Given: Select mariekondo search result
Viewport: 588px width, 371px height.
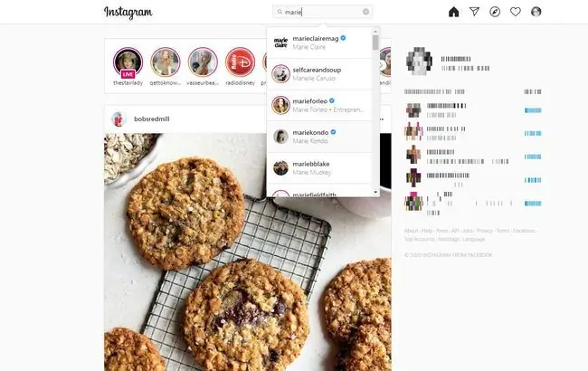Looking at the screenshot, I should pyautogui.click(x=319, y=137).
